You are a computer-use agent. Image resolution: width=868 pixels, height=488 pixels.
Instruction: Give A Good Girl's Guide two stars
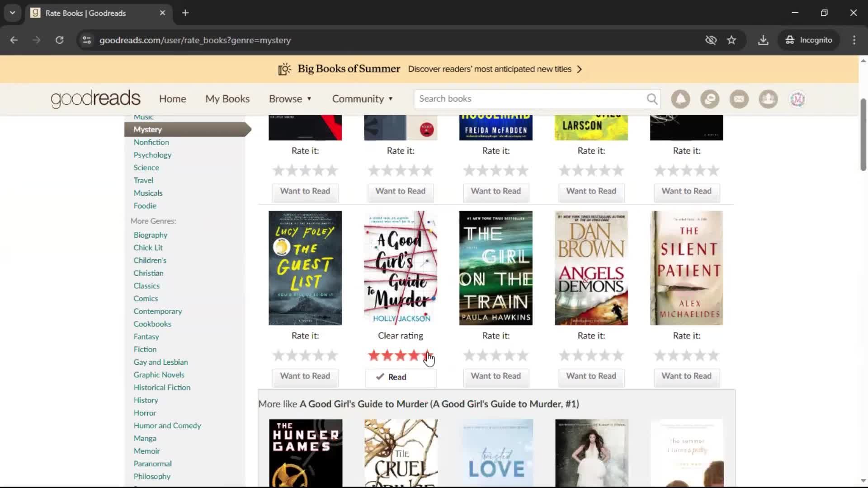click(387, 356)
